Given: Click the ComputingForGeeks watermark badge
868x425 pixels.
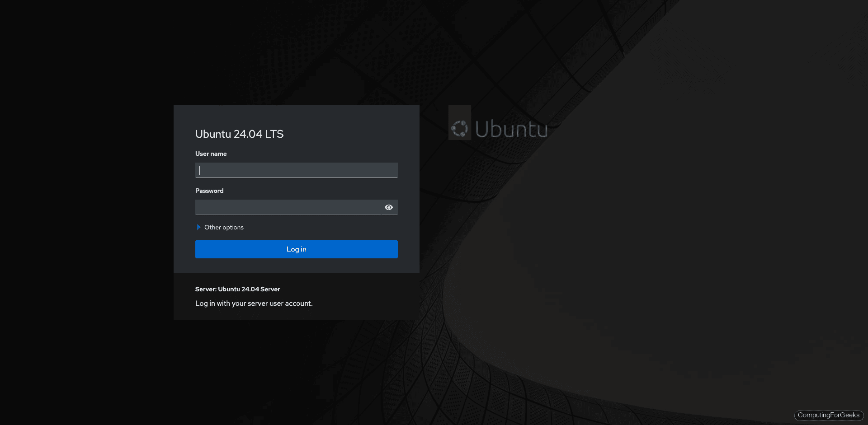Looking at the screenshot, I should [828, 415].
